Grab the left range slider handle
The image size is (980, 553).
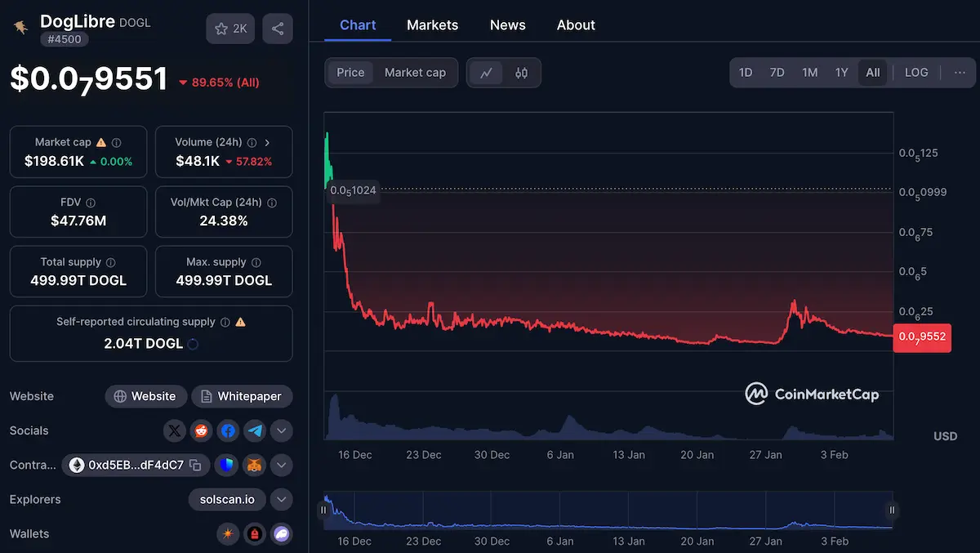click(x=323, y=510)
